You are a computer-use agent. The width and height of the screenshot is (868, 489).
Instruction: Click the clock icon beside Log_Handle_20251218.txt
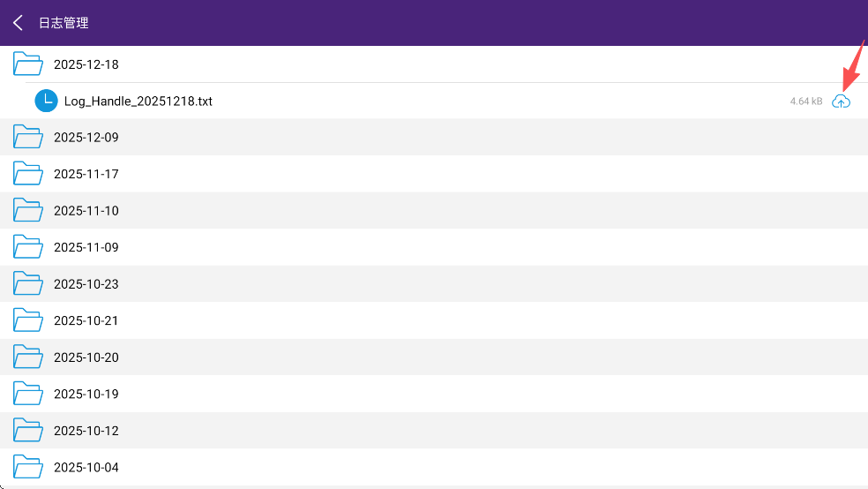46,102
